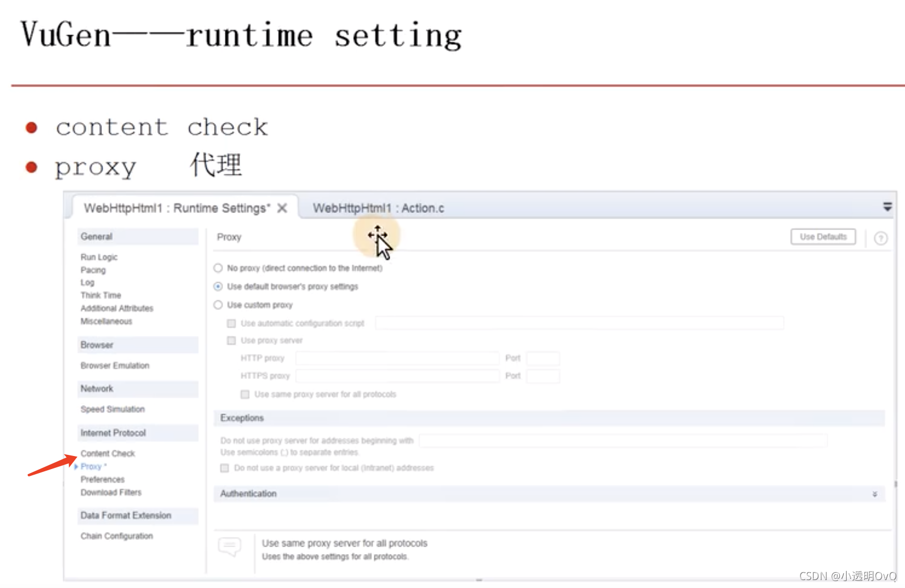The image size is (905, 588).
Task: Enable Use automatic configuration script checkbox
Action: [231, 323]
